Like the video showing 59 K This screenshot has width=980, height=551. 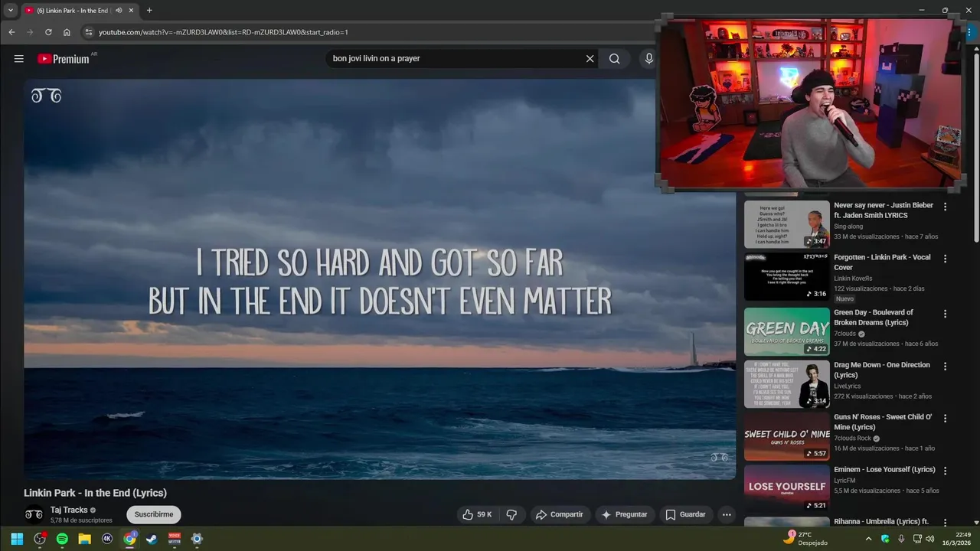pyautogui.click(x=477, y=514)
